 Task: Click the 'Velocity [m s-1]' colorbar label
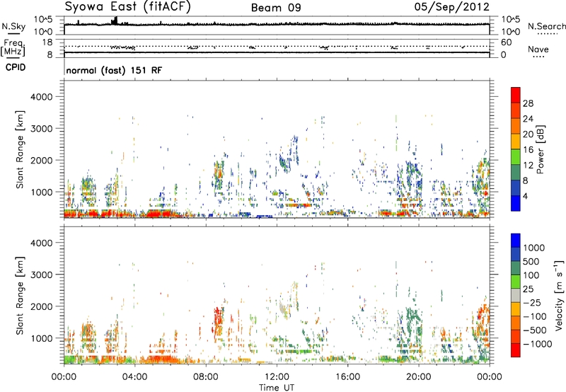[x=559, y=295]
